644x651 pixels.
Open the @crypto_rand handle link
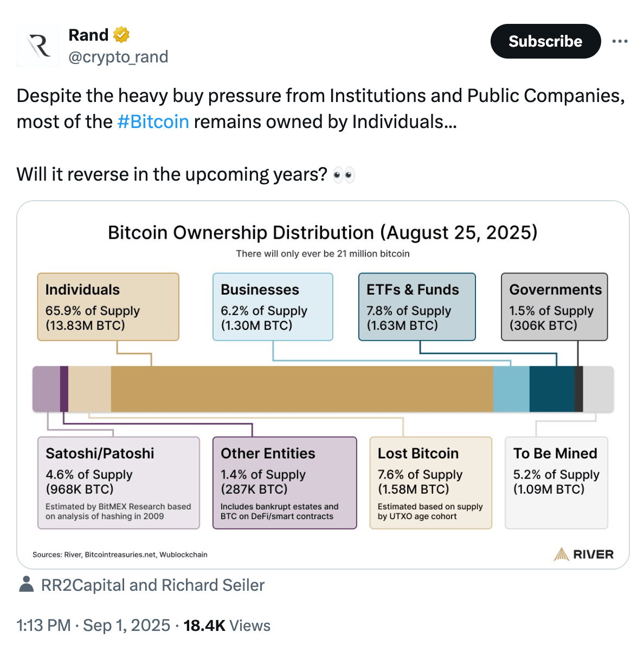[x=118, y=57]
